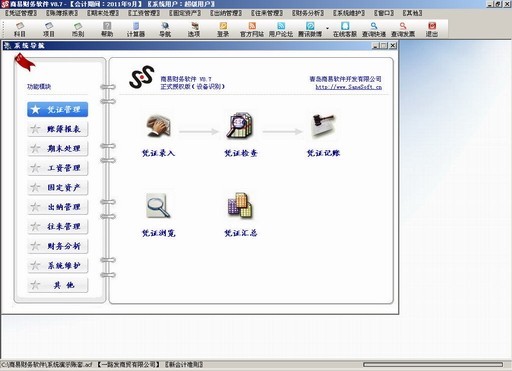
Task: Open the 凭证汇总 summary icon
Action: click(240, 205)
